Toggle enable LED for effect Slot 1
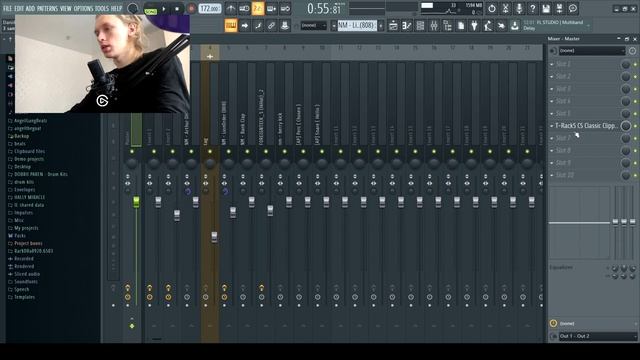Viewport: 640px width, 360px height. click(x=635, y=64)
